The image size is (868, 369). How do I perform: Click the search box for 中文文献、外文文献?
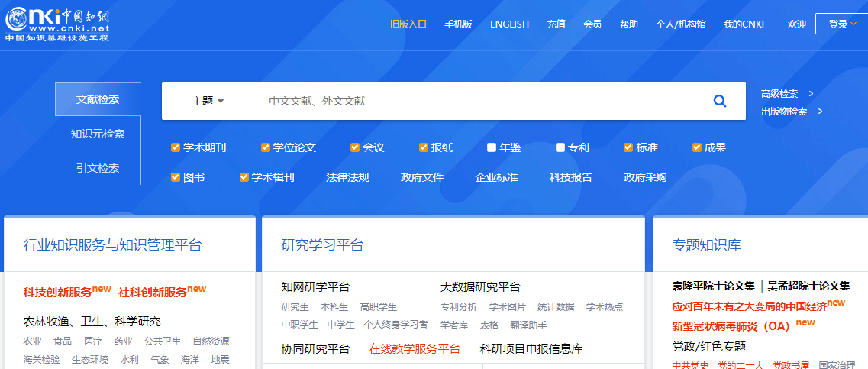point(481,101)
